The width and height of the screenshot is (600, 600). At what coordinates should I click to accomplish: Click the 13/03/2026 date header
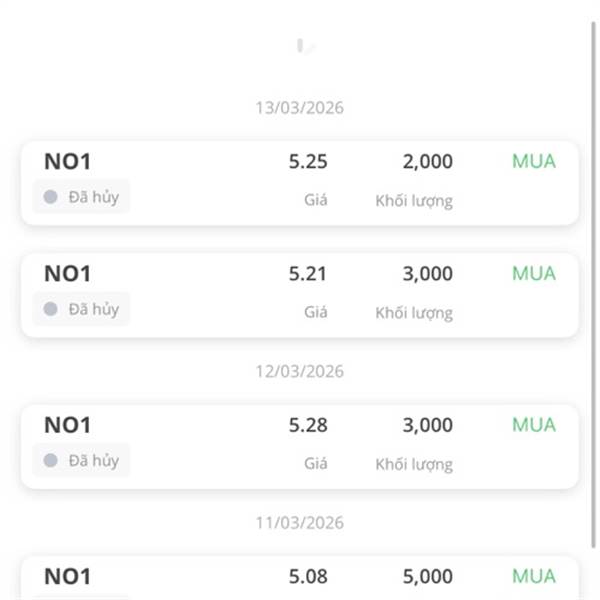click(x=300, y=108)
